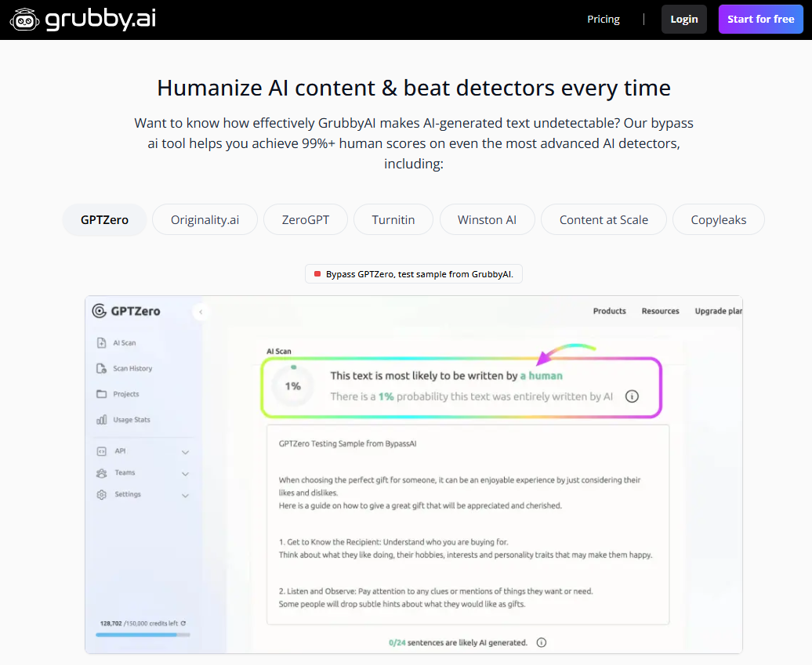
Task: Click the '0/24' sentences count text
Action: 397,643
